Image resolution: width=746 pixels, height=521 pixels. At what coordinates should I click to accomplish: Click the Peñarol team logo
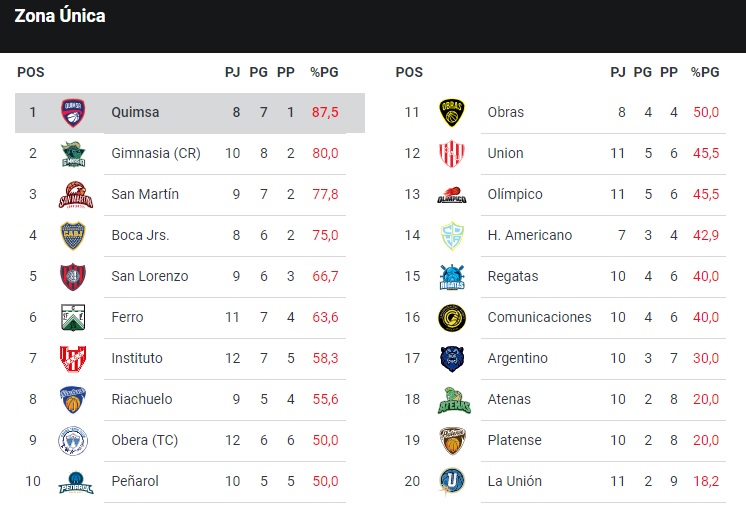click(73, 481)
